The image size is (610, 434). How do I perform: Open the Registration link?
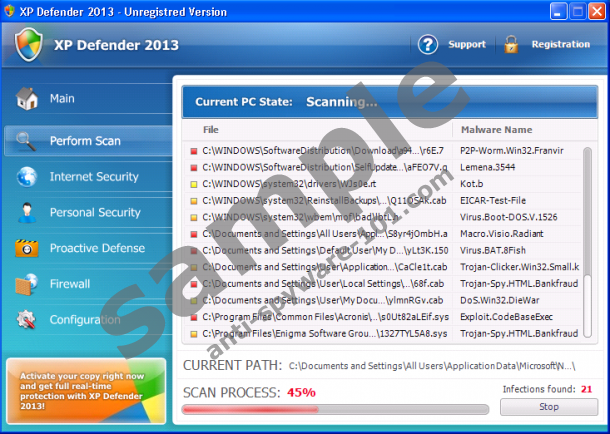click(560, 45)
